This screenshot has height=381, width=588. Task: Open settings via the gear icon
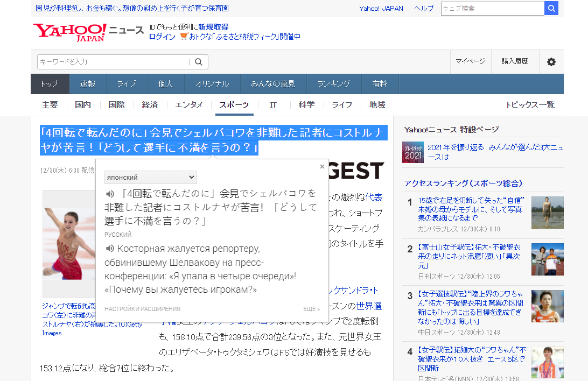click(551, 62)
